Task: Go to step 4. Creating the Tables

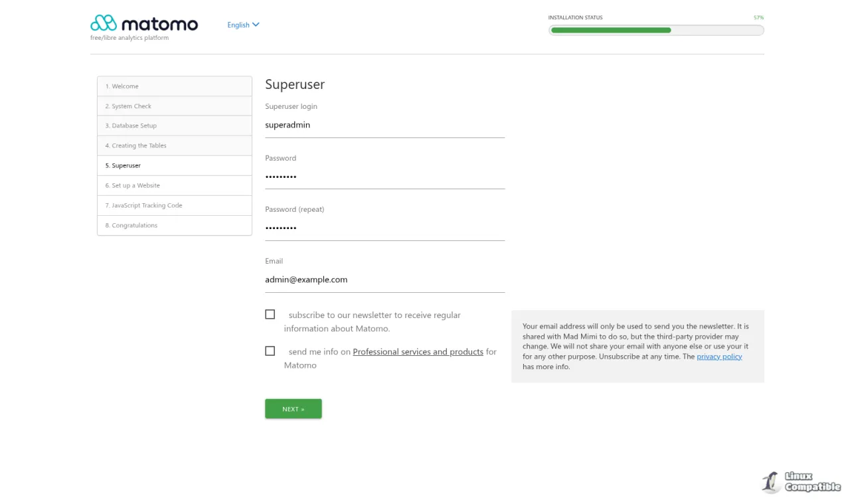Action: tap(175, 145)
